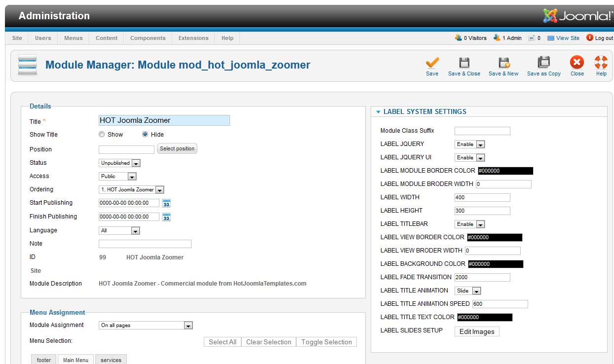614x364 pixels.
Task: Open the Module Assignment dropdown
Action: coord(146,325)
